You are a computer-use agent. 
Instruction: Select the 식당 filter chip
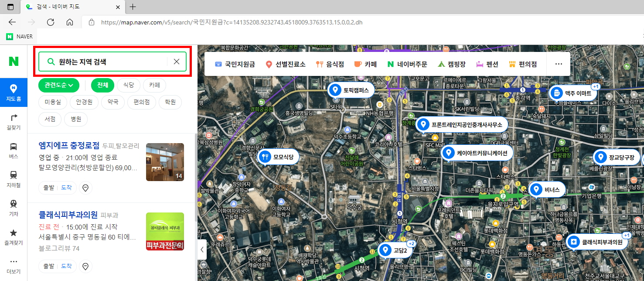(x=129, y=85)
